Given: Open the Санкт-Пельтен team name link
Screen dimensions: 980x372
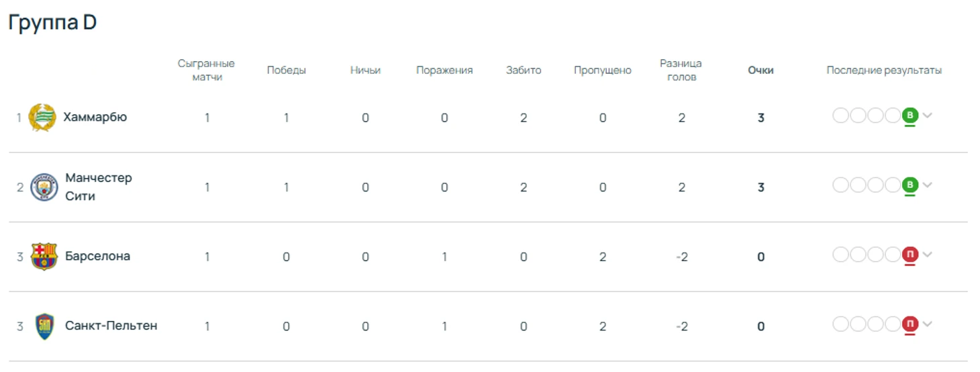Looking at the screenshot, I should click(111, 326).
